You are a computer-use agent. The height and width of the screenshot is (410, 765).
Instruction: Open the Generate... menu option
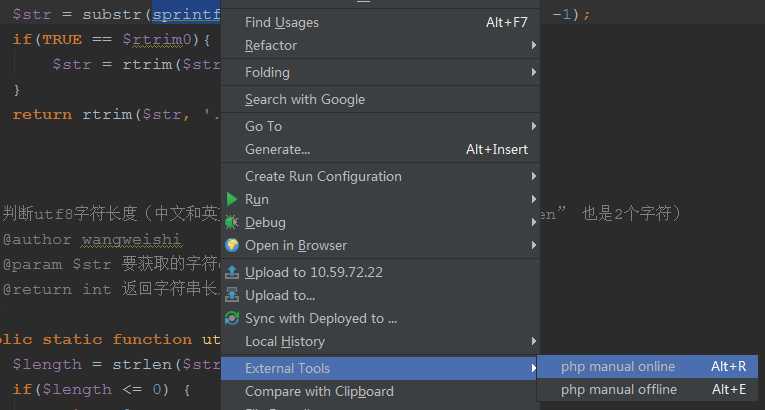(277, 149)
